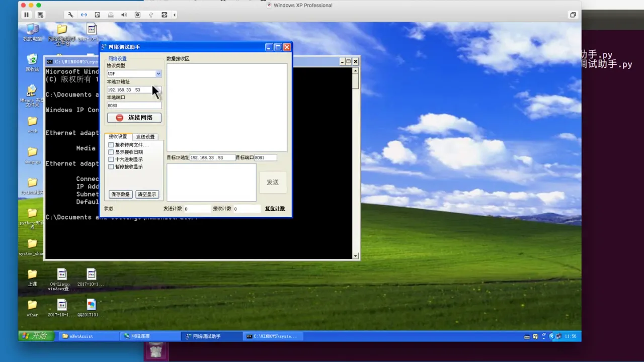This screenshot has height=362, width=644.
Task: Click the help question-mark tray icon
Action: pos(535,336)
